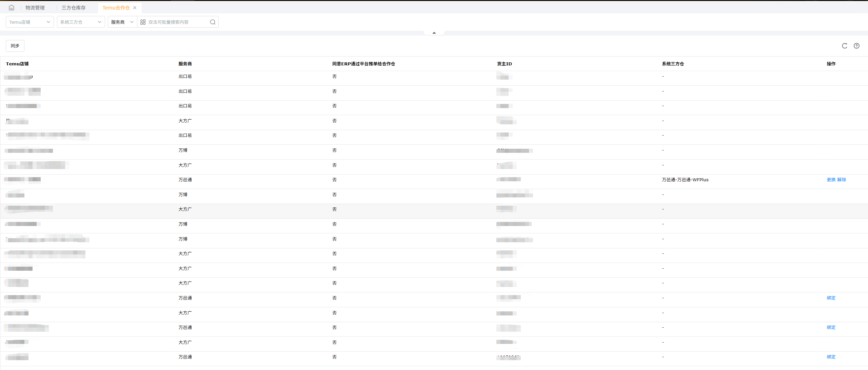Click the first 绑定 link
Screen dimensions: 868x370
click(831, 298)
